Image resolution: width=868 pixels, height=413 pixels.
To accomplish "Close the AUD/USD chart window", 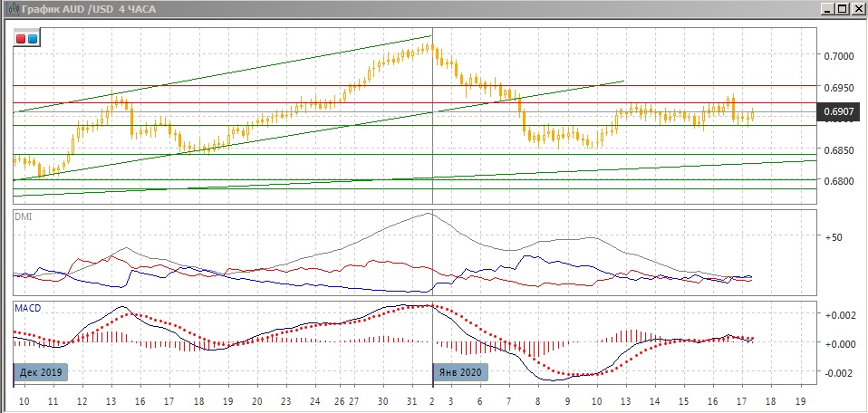I will click(858, 8).
